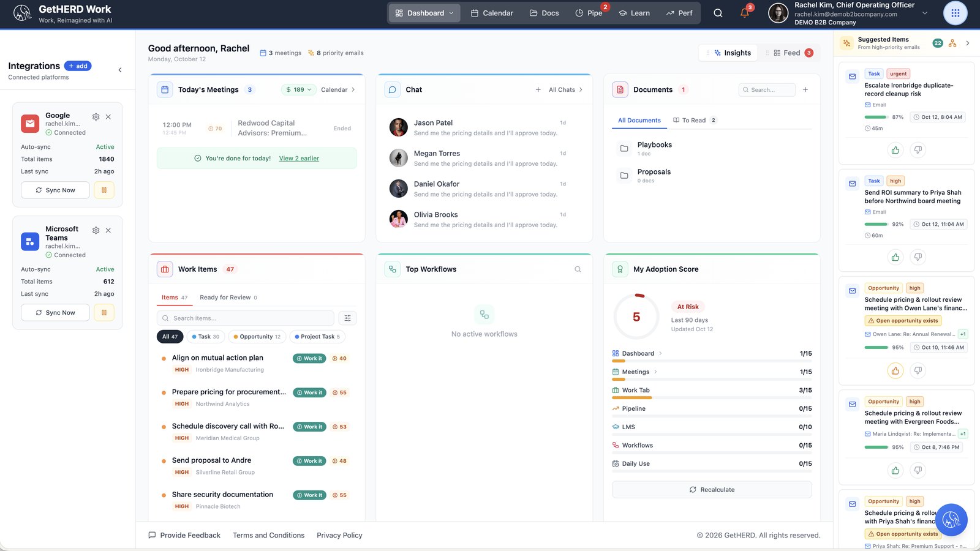The width and height of the screenshot is (980, 551).
Task: Open Calendar link in Today's Meetings
Action: 338,89
